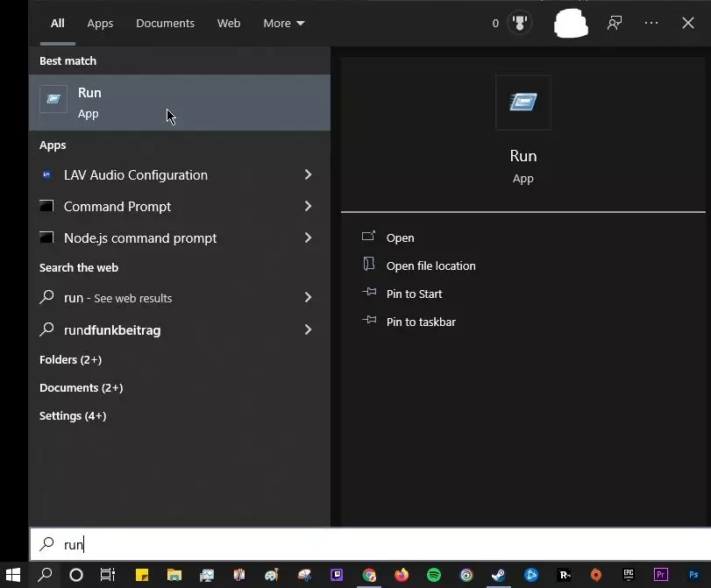Click the search box containing 'run'
711x588 pixels.
tap(371, 544)
